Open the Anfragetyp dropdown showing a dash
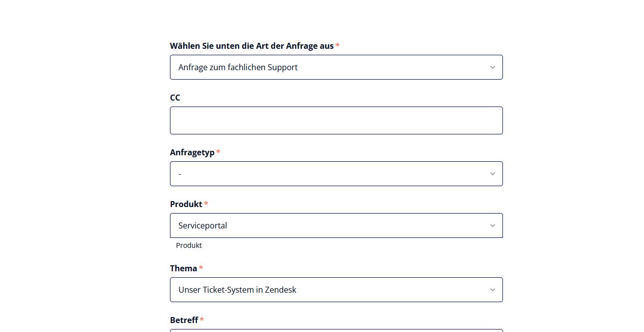The image size is (644, 332). tap(336, 174)
